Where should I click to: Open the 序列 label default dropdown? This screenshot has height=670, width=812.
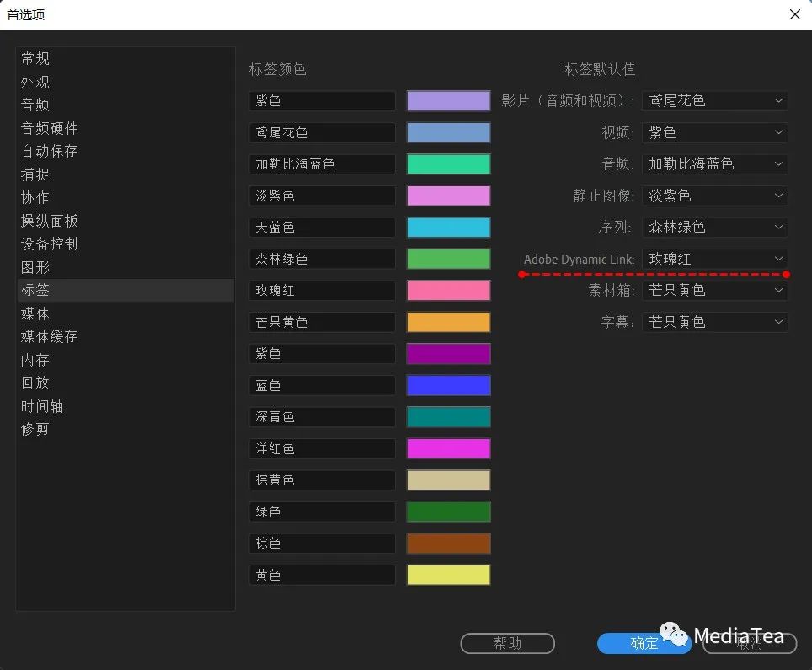coord(714,227)
